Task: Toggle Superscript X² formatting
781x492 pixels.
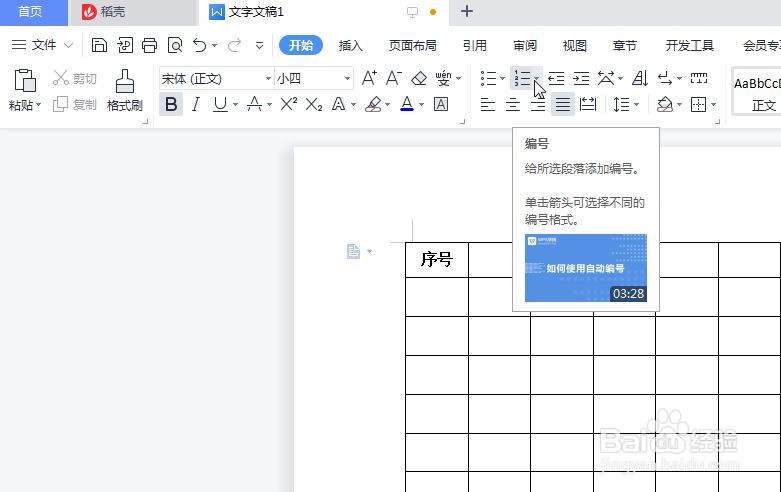Action: tap(289, 105)
